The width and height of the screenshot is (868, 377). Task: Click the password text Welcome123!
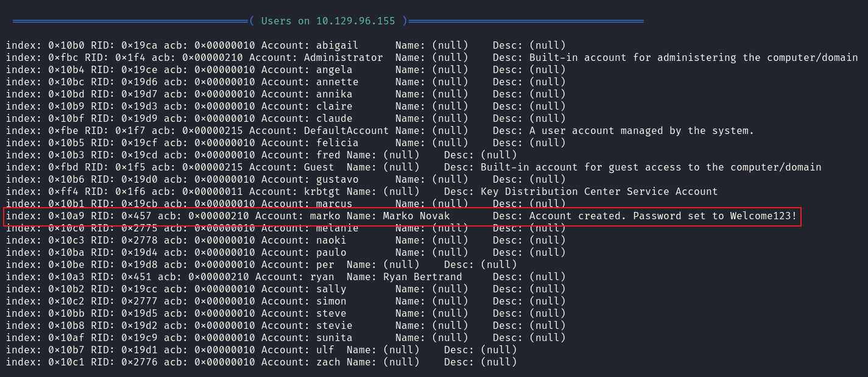point(763,216)
